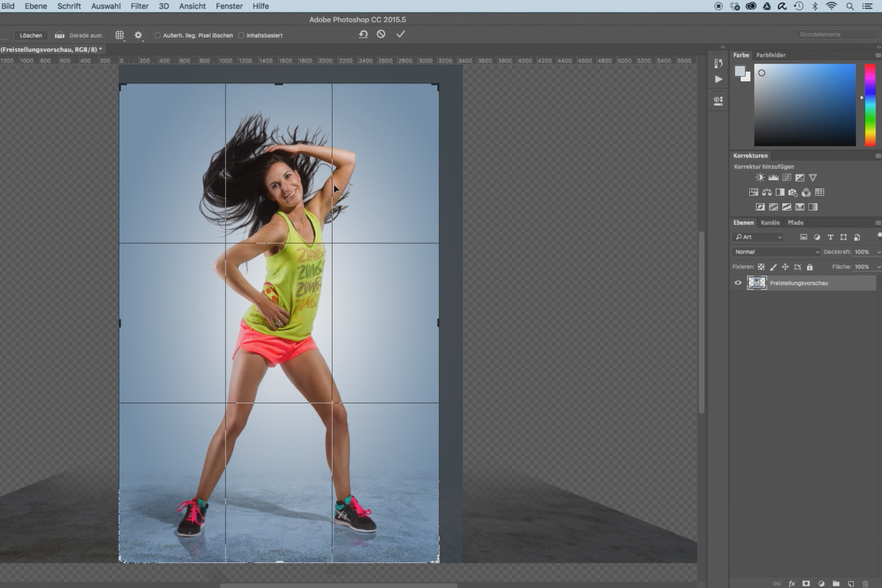Enable the Inhaltsbasiert checkbox
882x588 pixels.
point(241,35)
